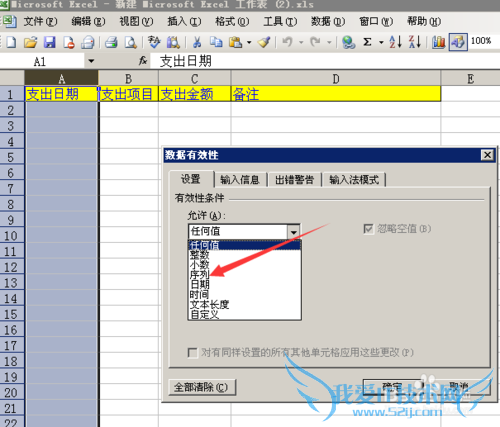Switch to the 出错警告 tab
500x427 pixels.
click(295, 180)
